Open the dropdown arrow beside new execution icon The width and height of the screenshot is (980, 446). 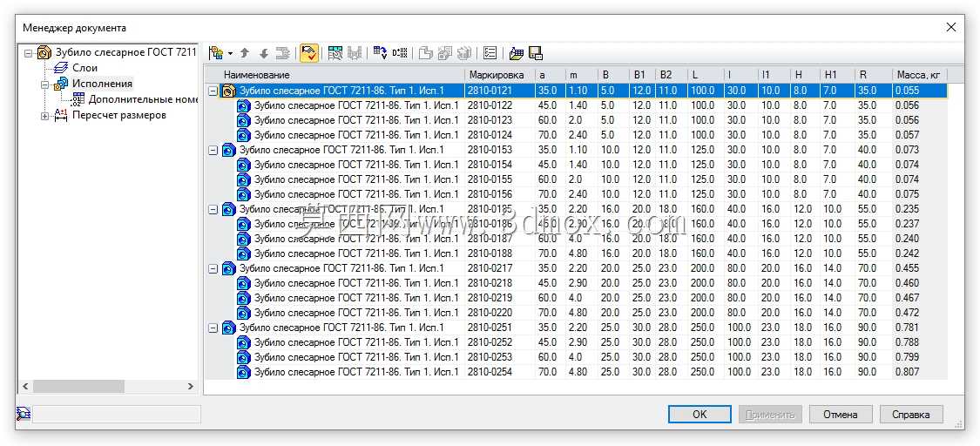230,54
